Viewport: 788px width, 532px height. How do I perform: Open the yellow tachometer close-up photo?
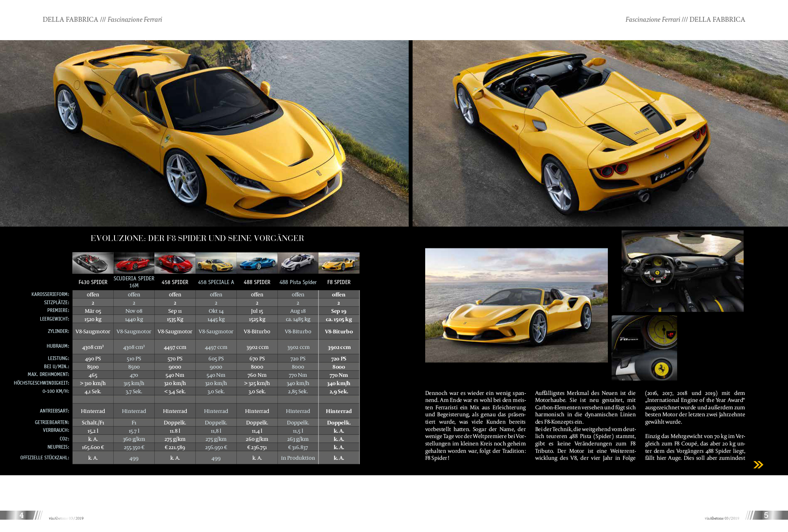point(644,348)
